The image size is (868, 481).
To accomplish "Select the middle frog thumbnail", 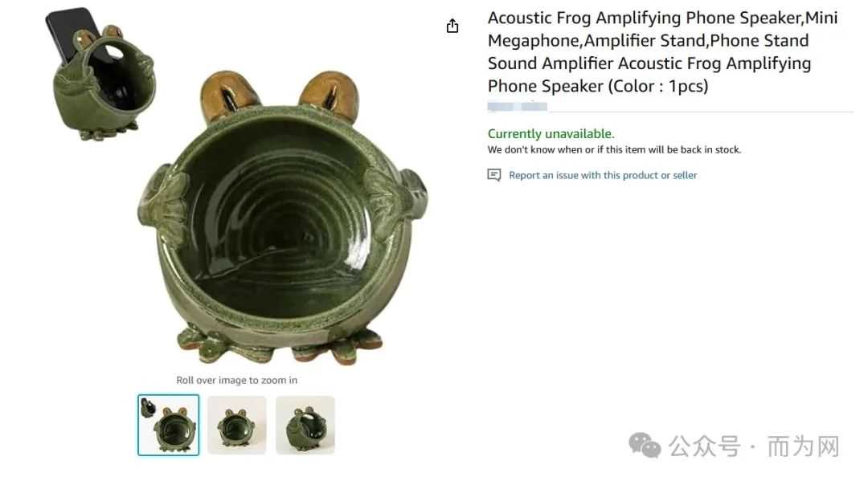I will (x=236, y=425).
